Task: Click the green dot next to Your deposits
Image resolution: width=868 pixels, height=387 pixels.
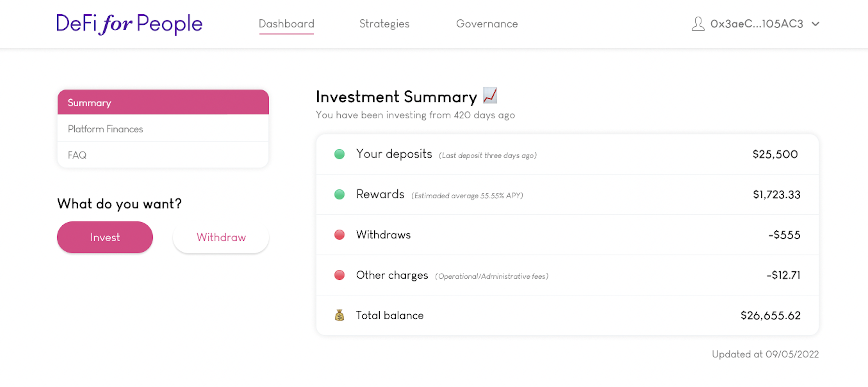Action: 339,154
